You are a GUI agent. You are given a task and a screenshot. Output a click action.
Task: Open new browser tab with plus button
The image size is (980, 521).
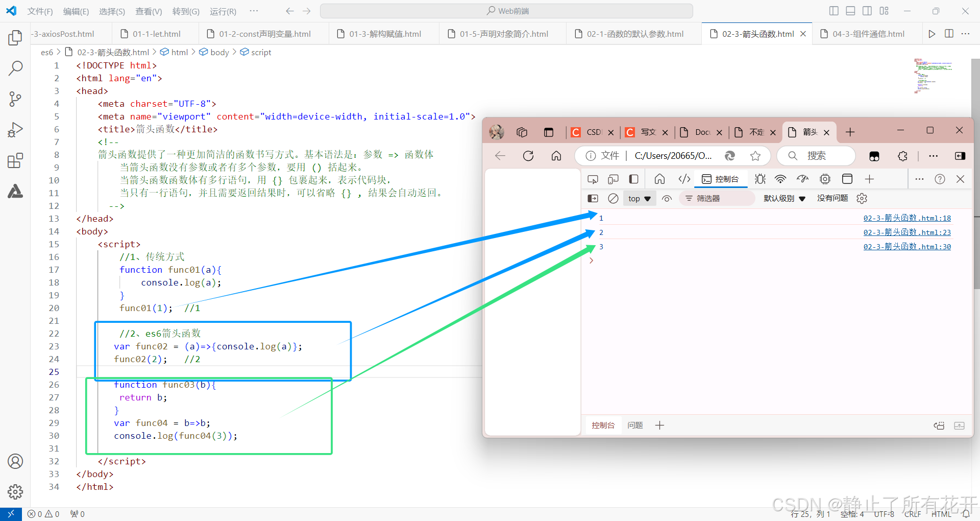click(x=850, y=132)
